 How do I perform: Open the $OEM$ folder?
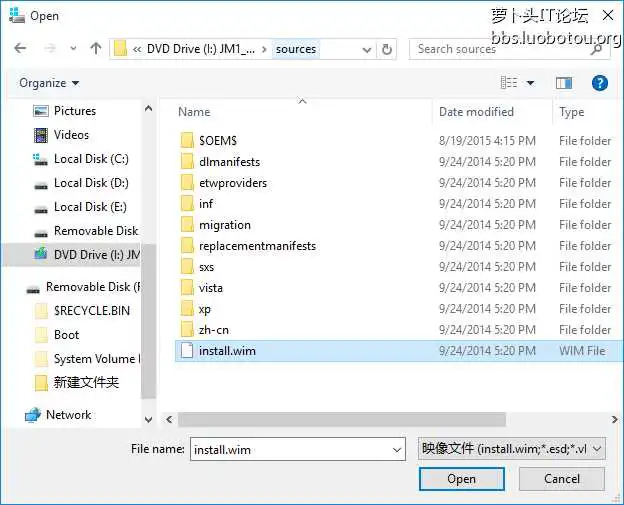coord(217,141)
